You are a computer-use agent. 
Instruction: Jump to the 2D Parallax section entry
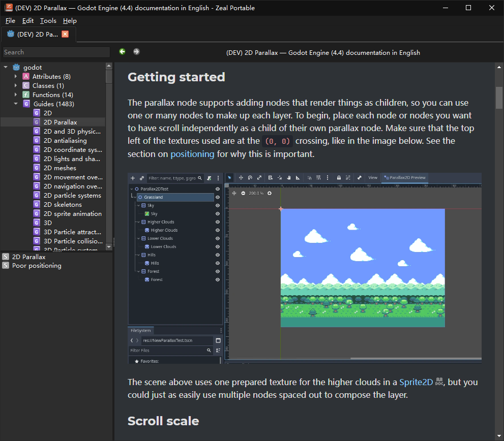28,257
